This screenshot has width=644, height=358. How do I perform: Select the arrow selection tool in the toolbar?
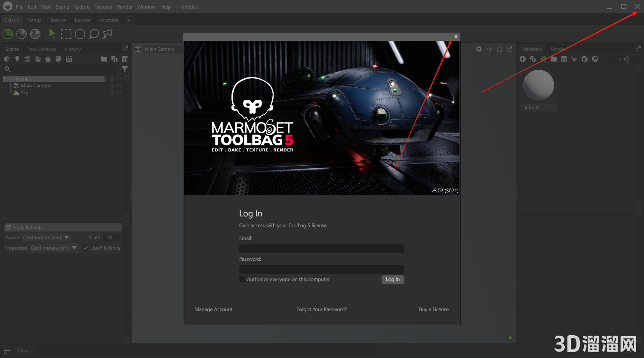tap(52, 34)
